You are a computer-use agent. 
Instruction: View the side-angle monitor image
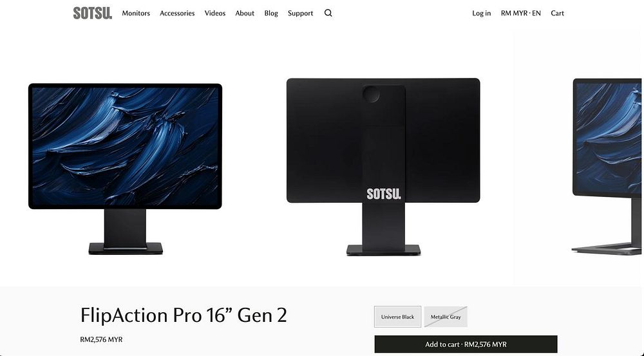coord(607,166)
